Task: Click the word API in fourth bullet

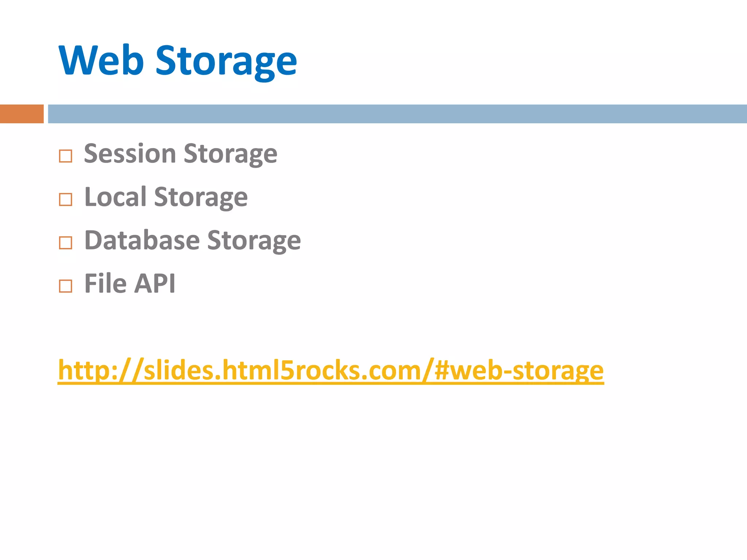Action: click(155, 283)
